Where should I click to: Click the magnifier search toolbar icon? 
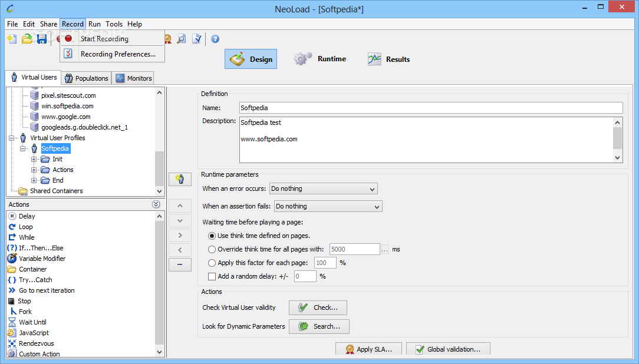pos(182,39)
